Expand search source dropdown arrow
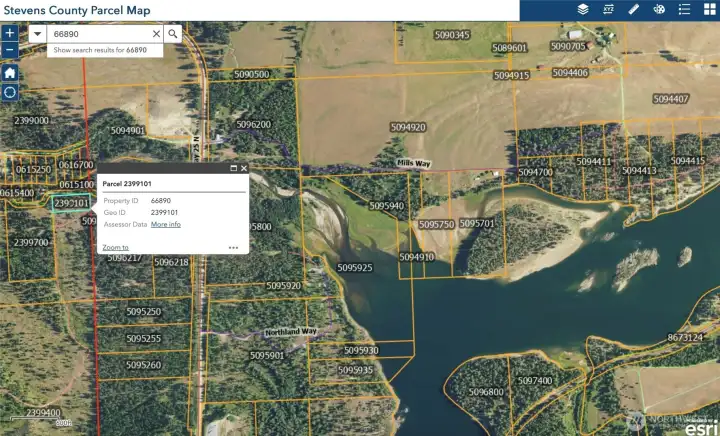This screenshot has width=720, height=436. coord(37,33)
